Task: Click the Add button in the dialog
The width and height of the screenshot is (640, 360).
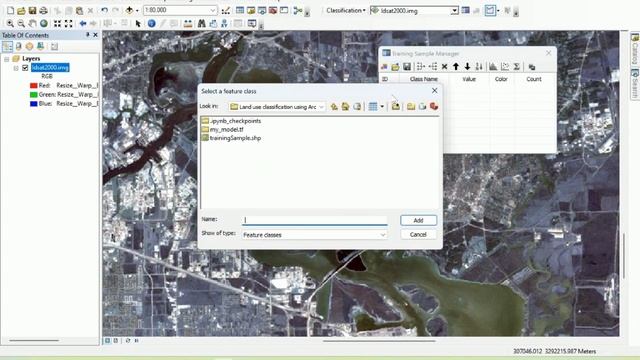Action: [418, 220]
